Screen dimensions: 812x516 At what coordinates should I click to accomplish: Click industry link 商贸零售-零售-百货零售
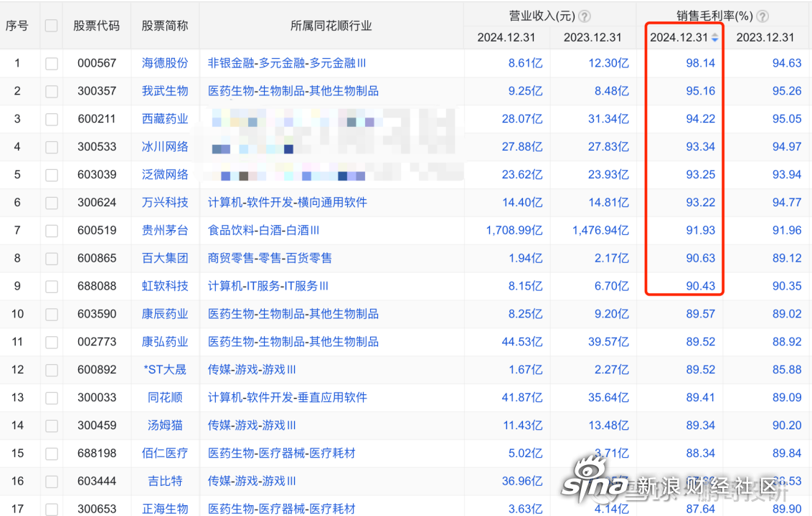click(270, 258)
